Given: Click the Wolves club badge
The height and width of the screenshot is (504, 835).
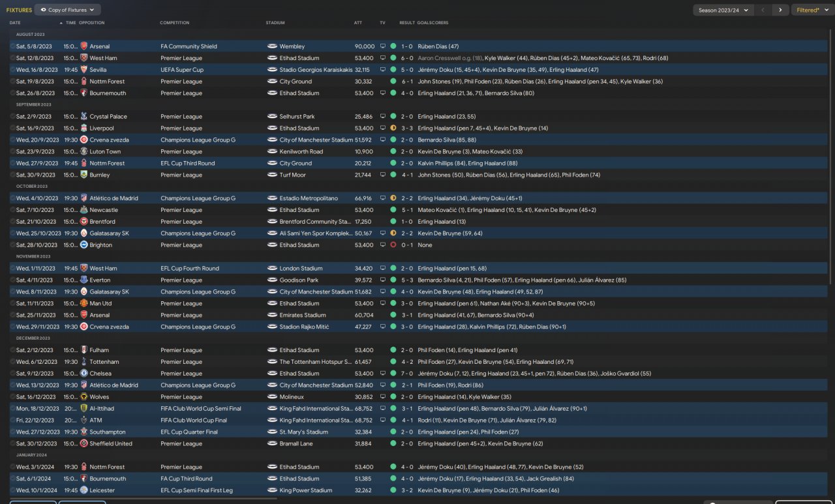Looking at the screenshot, I should click(x=83, y=397).
